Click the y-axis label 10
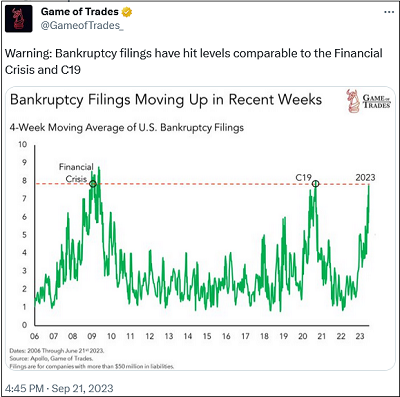The width and height of the screenshot is (400, 397). point(22,144)
